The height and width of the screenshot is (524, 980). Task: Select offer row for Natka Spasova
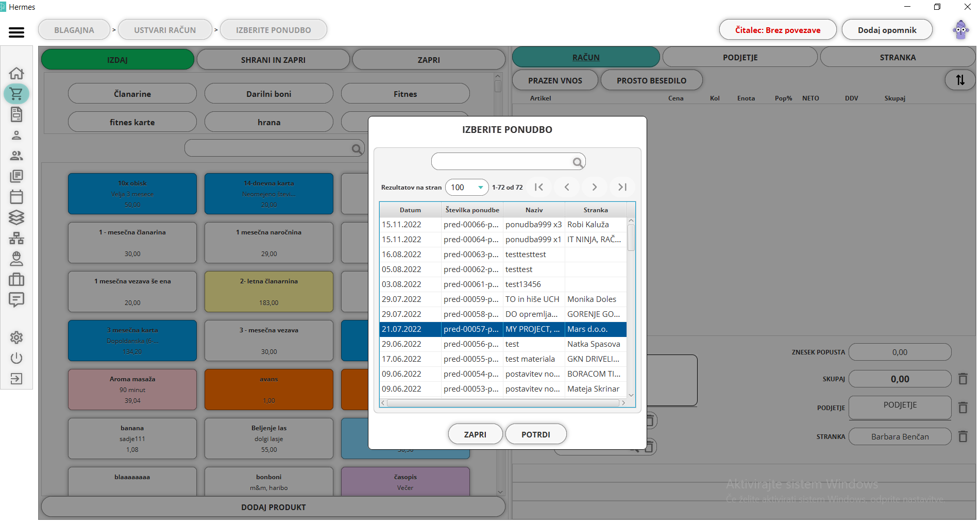coord(503,344)
